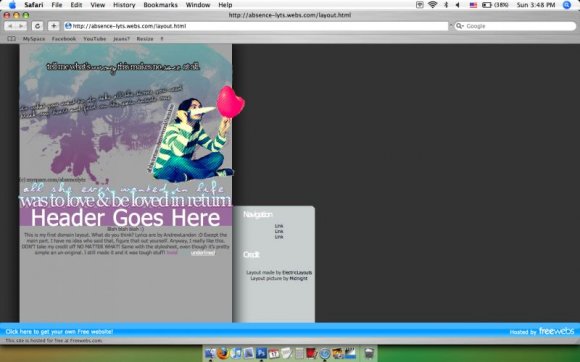Screen dimensions: 580x362
Task: Open the battery status menu
Action: click(x=495, y=5)
